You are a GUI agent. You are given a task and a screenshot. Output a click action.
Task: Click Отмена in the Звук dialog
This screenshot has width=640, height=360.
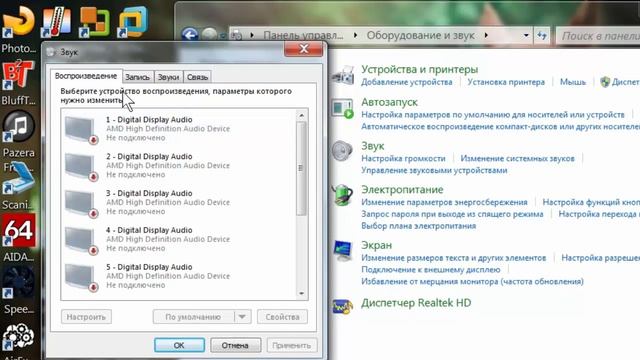tap(236, 345)
